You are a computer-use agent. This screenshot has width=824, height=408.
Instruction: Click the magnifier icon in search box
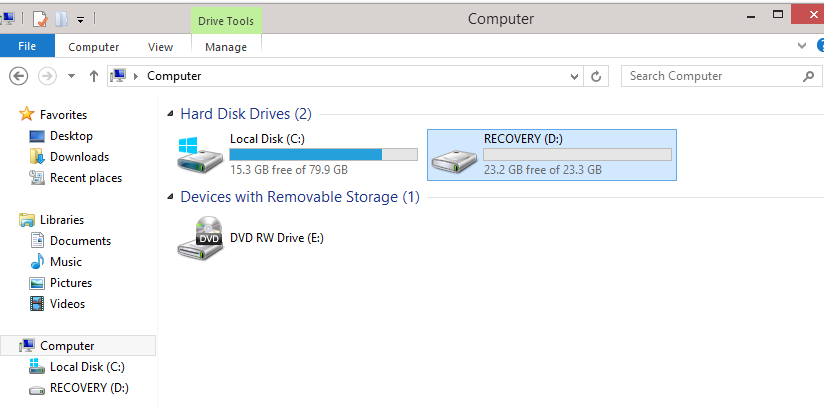click(x=808, y=76)
